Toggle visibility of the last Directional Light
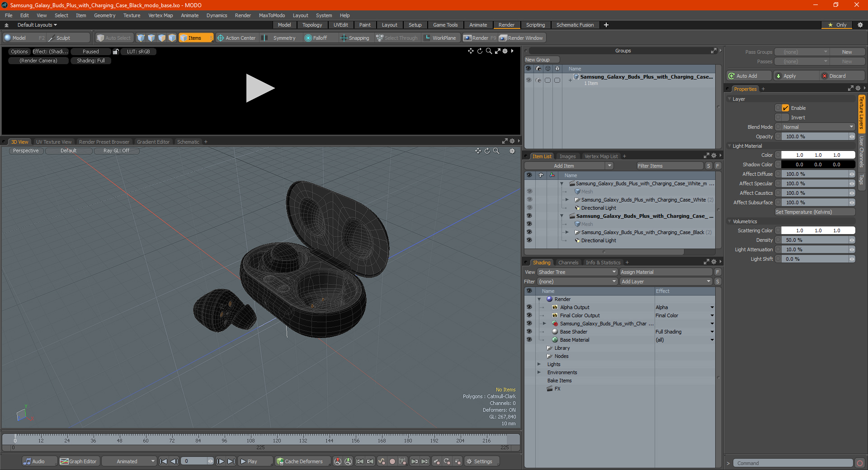868x470 pixels. [529, 240]
